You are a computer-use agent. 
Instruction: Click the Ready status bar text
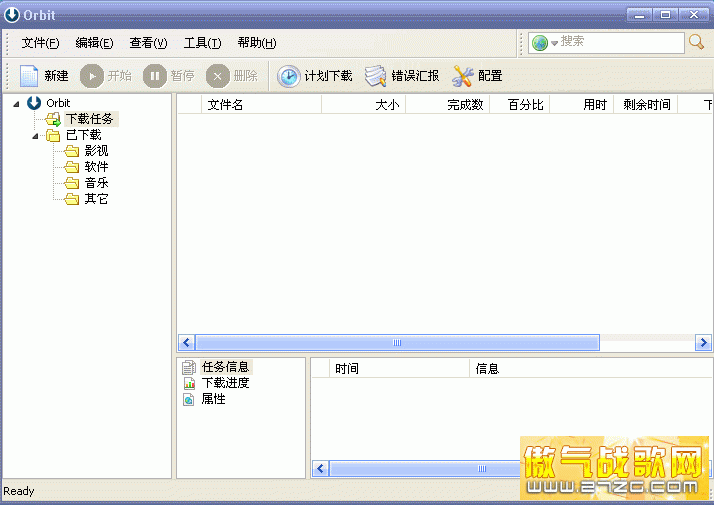click(19, 491)
